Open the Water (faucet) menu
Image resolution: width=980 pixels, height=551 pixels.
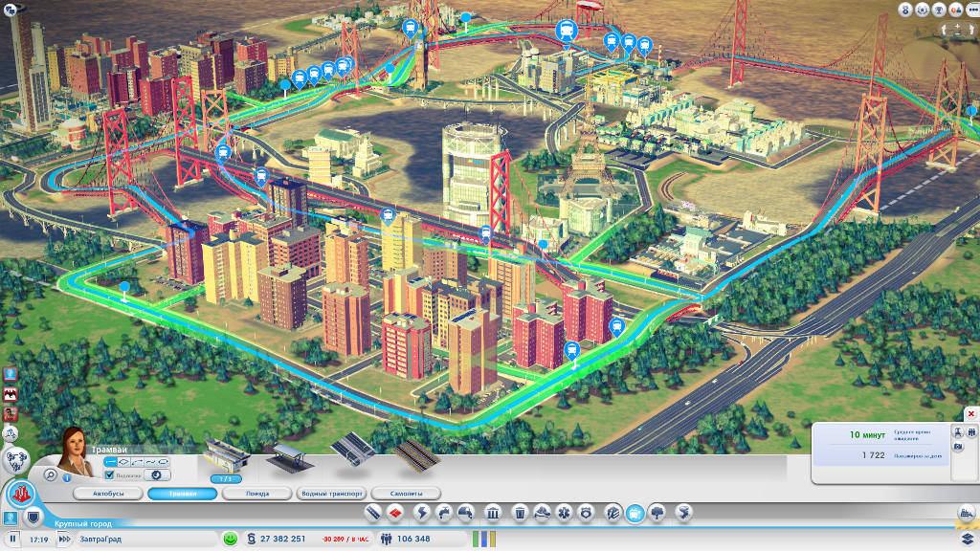pos(444,513)
